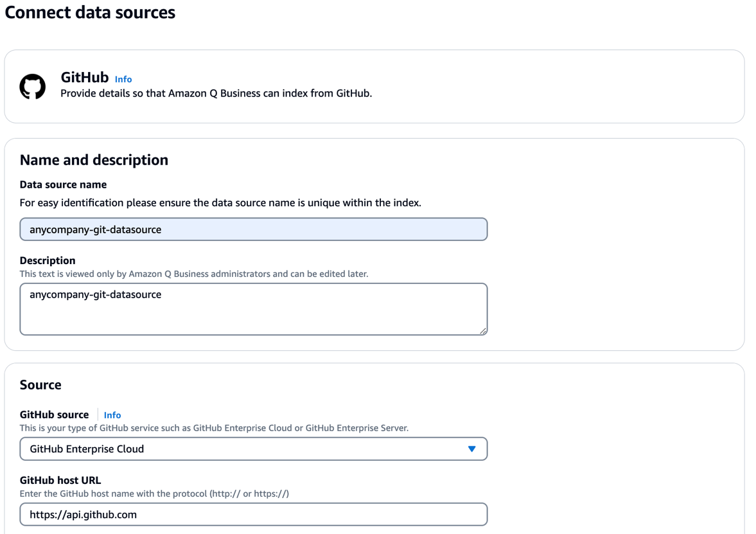Click 'This is your type of GitHub service' hint

[214, 428]
